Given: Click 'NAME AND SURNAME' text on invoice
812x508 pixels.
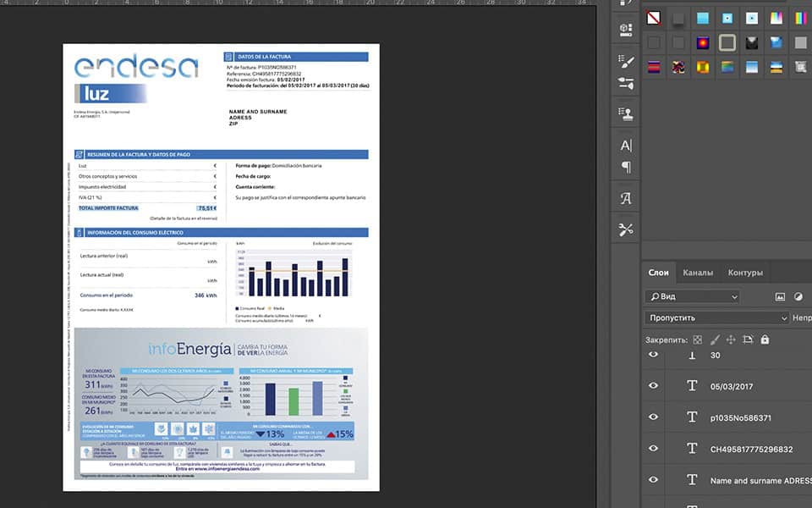Looking at the screenshot, I should point(258,112).
